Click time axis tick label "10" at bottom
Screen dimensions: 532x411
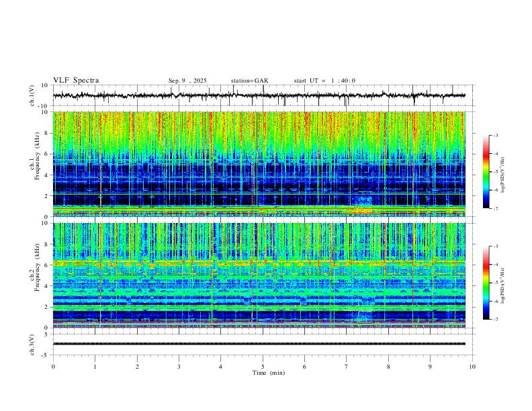(472, 367)
